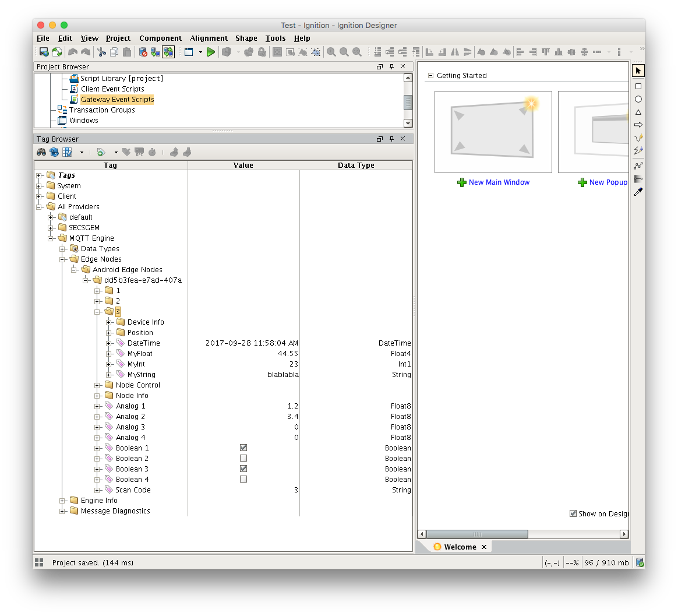Viewport: 678px width, 616px height.
Task: Open the Project menu
Action: coord(118,38)
